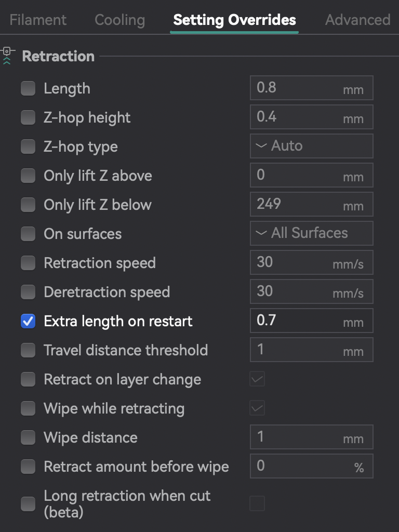Tick the Retraction speed override checkbox
Viewport: 399px width, 532px height.
(28, 262)
